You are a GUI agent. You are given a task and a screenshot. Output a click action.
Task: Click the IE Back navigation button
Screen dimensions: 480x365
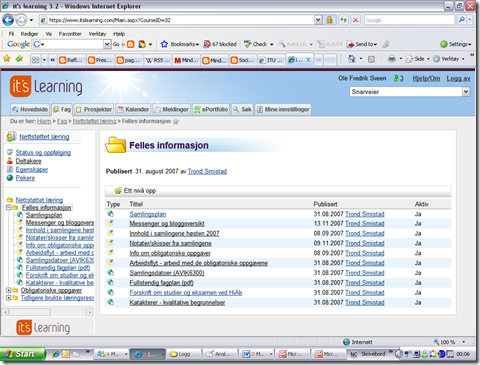8,20
